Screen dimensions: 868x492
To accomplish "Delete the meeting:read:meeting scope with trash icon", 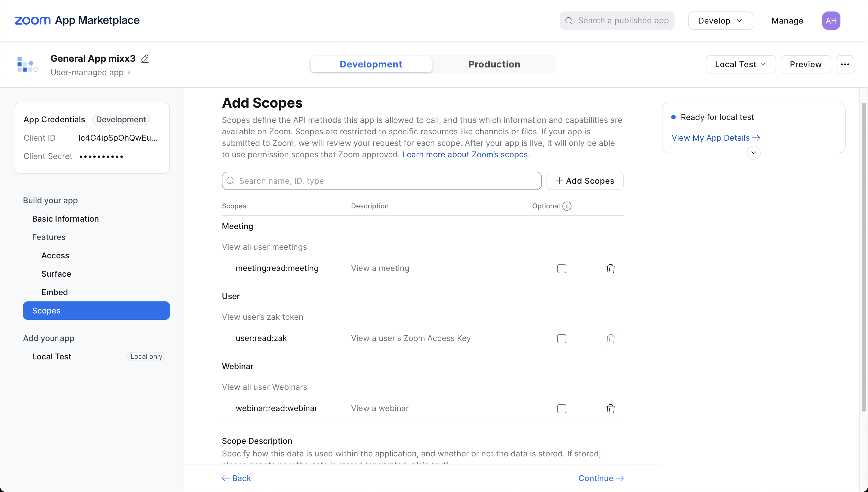I will point(611,269).
